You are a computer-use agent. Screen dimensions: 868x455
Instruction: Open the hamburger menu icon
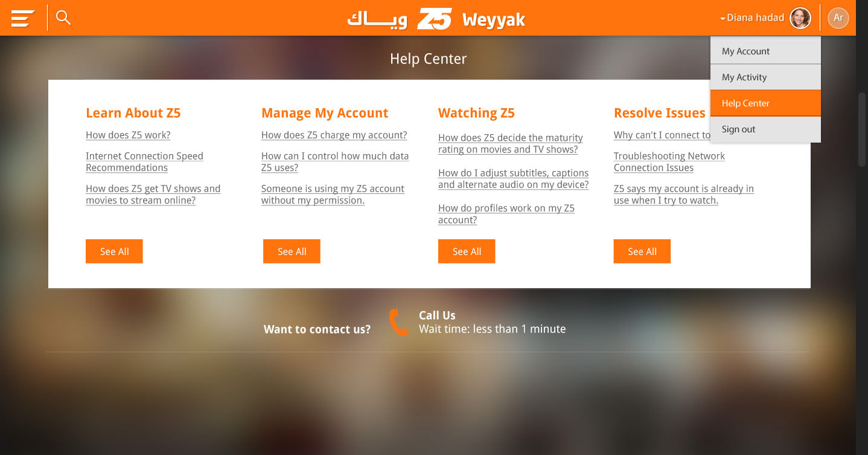tap(22, 18)
